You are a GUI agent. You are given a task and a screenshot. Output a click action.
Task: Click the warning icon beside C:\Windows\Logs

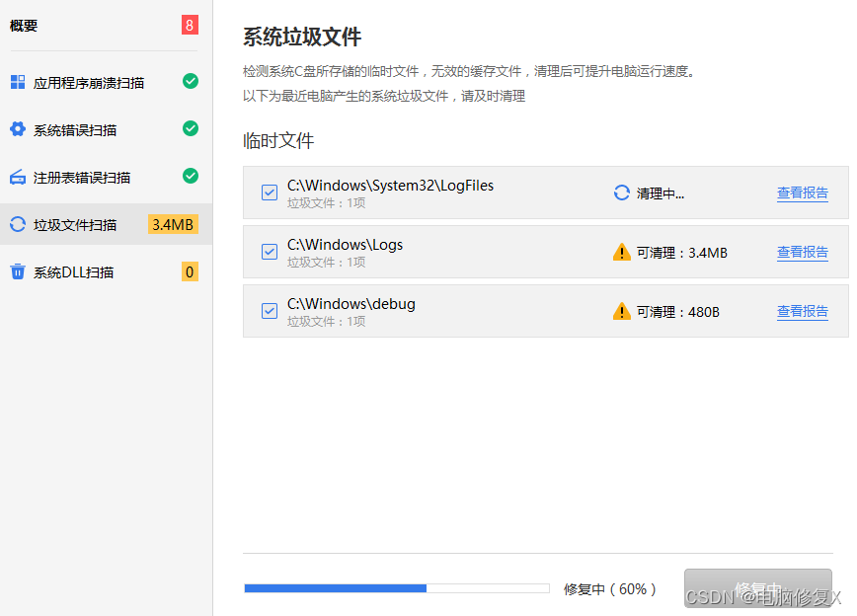click(x=623, y=252)
